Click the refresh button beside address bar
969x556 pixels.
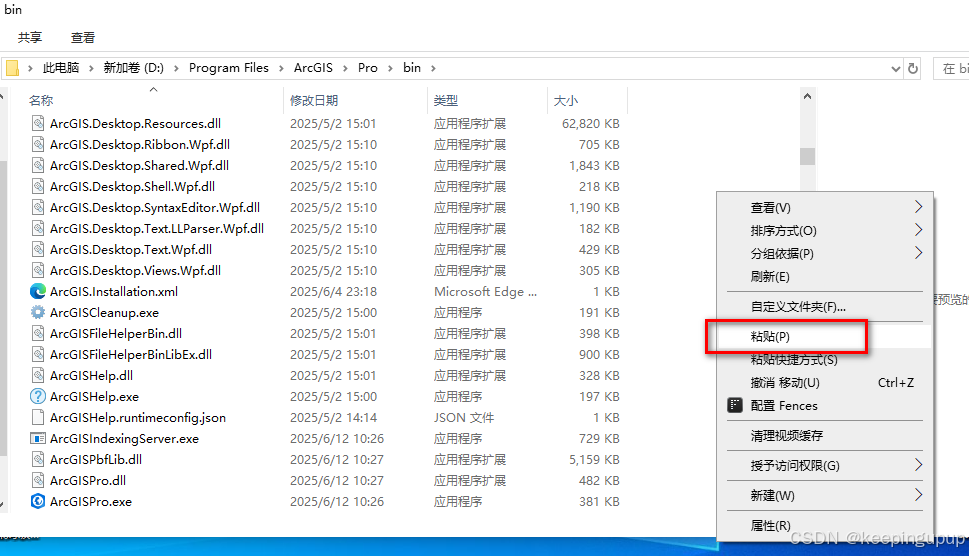pyautogui.click(x=913, y=69)
